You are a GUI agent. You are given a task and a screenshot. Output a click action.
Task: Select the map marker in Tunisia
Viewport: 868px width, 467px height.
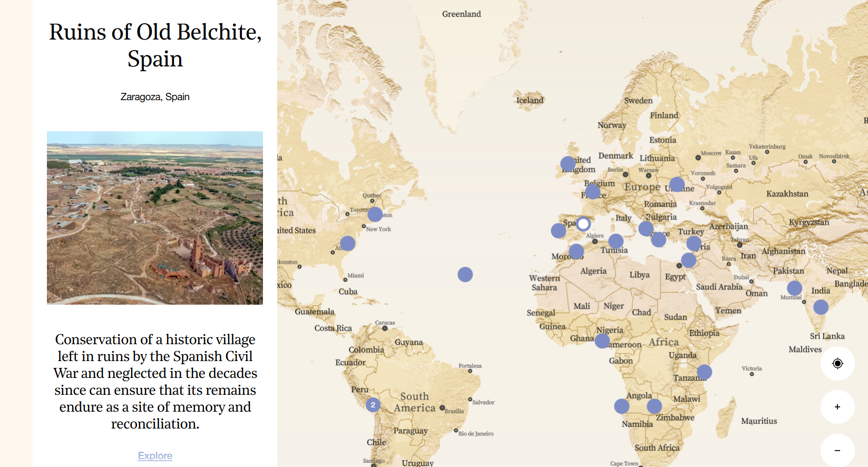tap(616, 241)
